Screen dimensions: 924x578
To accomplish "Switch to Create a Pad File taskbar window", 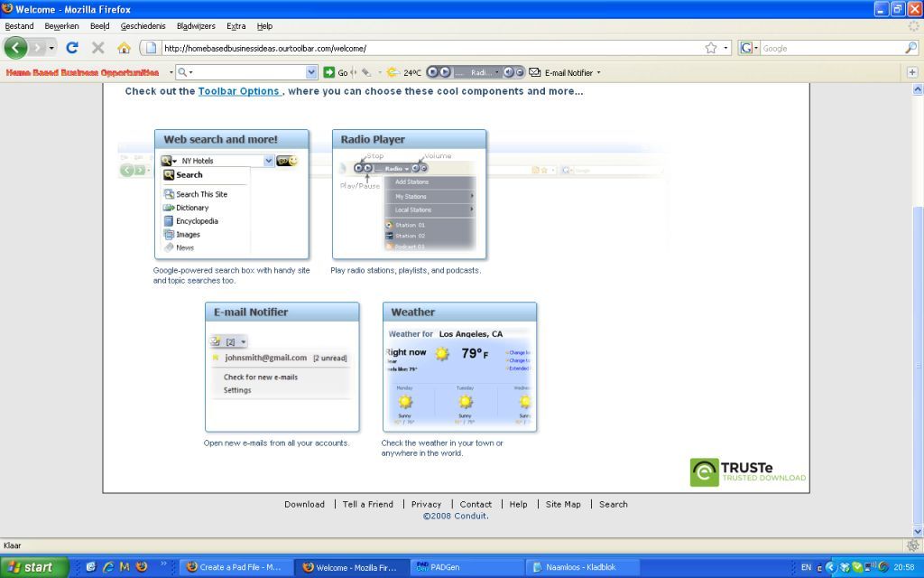I will coord(236,567).
